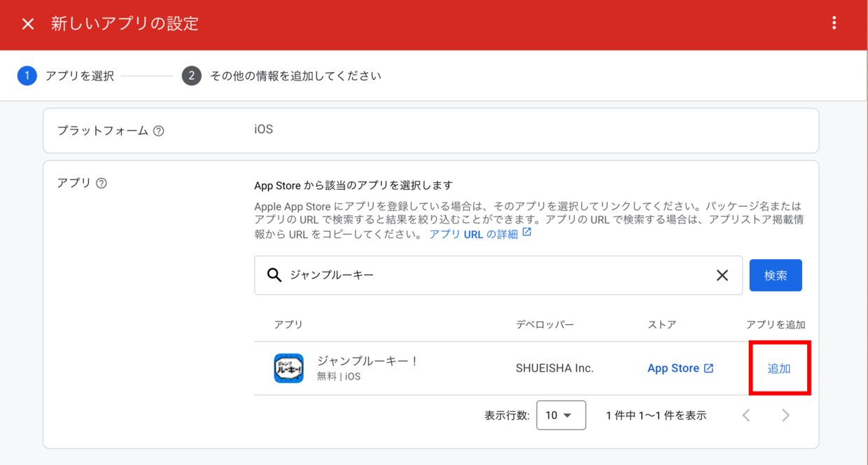Click the アプリを追加 column header
This screenshot has width=868, height=465.
coord(776,325)
